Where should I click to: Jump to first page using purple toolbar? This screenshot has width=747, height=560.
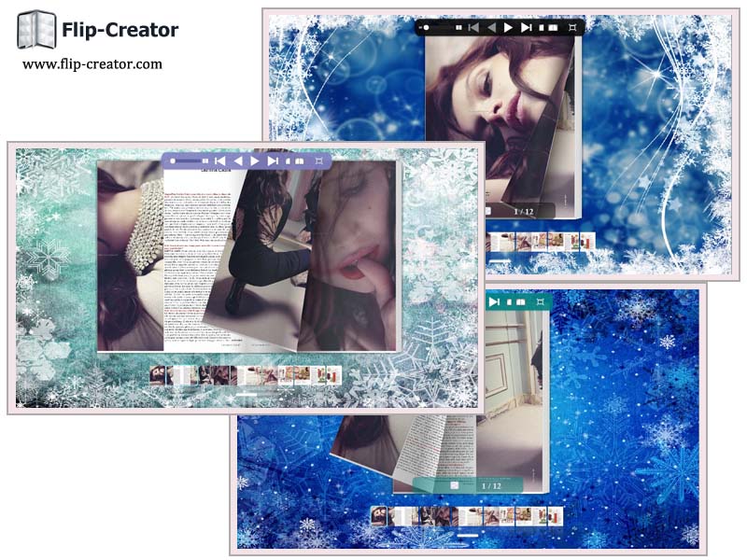[219, 161]
